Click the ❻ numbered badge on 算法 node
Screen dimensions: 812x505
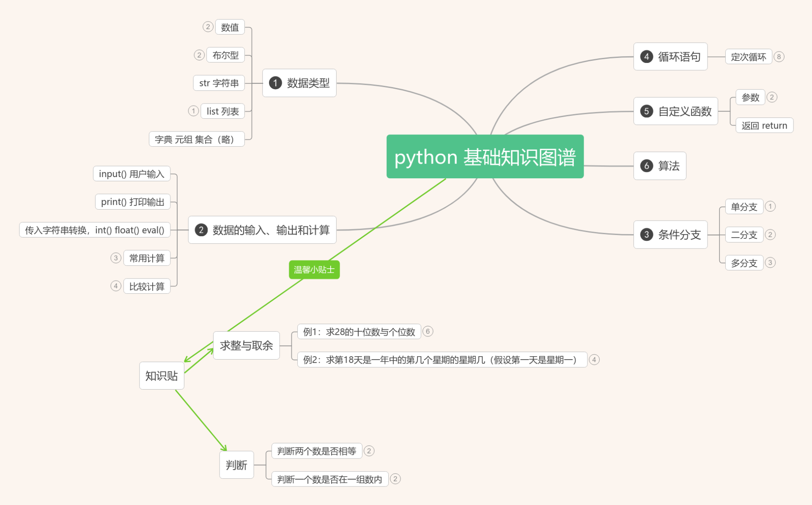[x=647, y=166]
